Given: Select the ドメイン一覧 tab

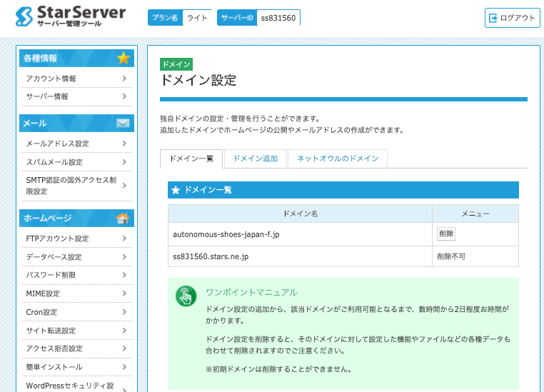Looking at the screenshot, I should pos(191,159).
